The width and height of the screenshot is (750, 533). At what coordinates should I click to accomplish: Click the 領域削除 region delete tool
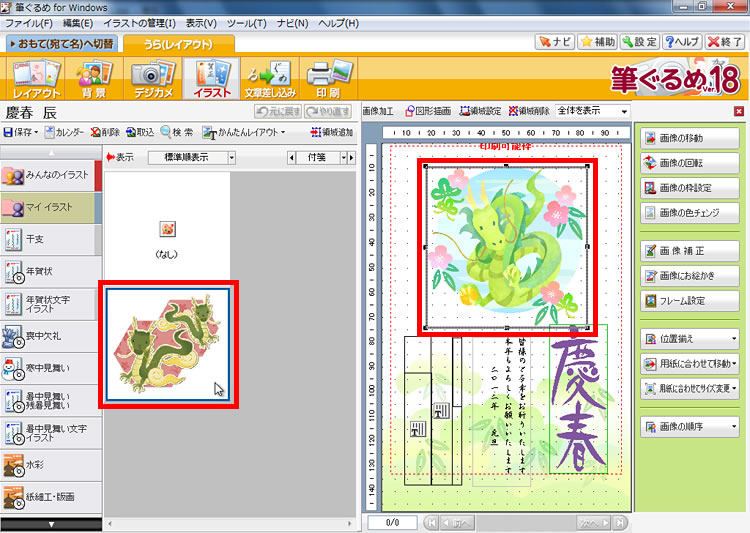529,111
